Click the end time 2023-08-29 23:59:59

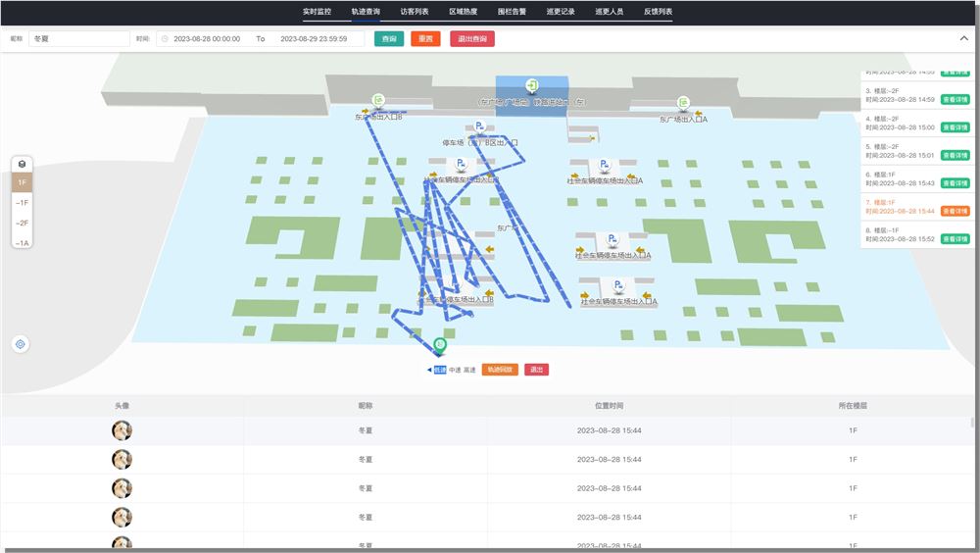point(314,39)
